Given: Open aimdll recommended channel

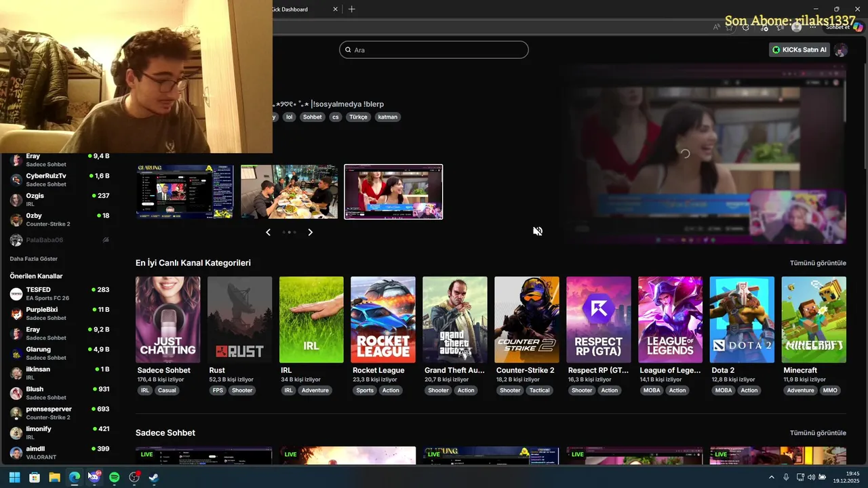Looking at the screenshot, I should (60, 453).
